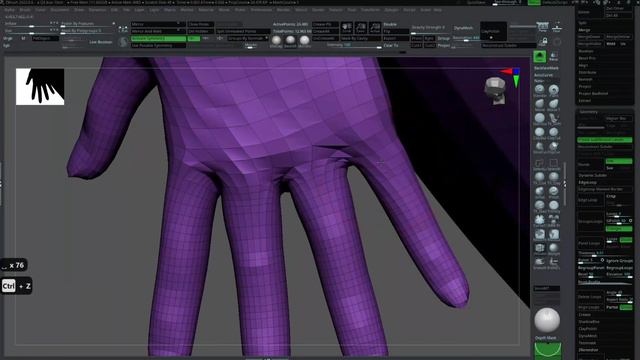The width and height of the screenshot is (640, 360).
Task: Open the Tool menu
Action: click(351, 9)
